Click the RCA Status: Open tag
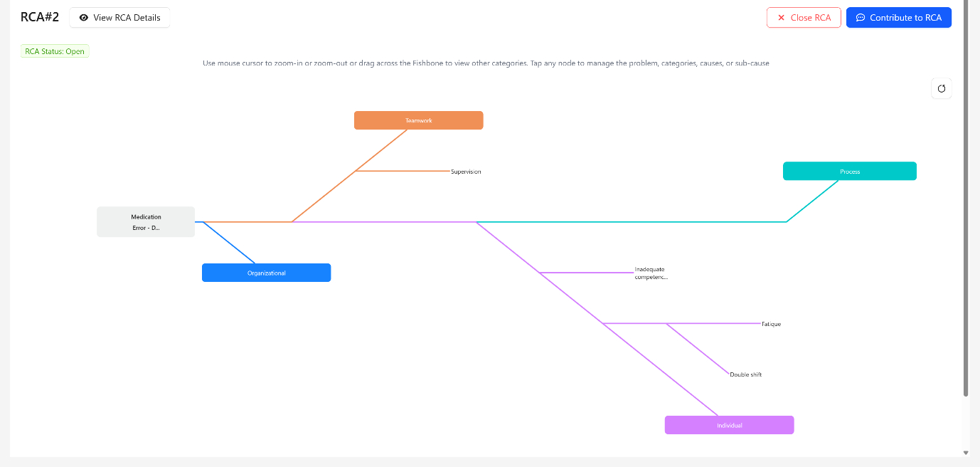 click(55, 51)
